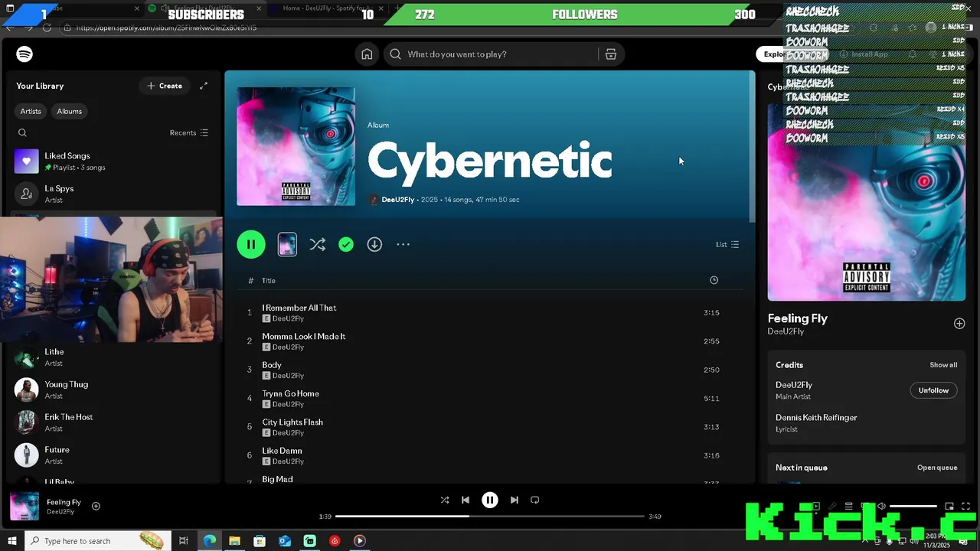This screenshot has width=980, height=551.
Task: Filter library by Artists
Action: click(31, 111)
